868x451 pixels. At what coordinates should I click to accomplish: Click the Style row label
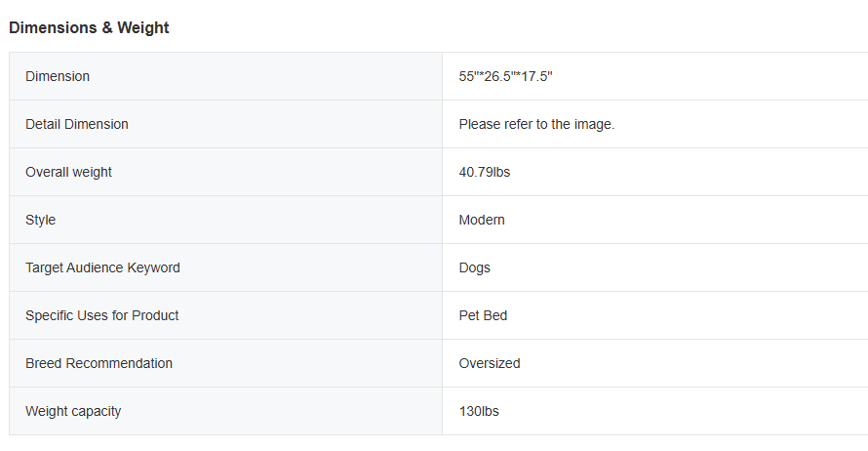click(x=41, y=220)
